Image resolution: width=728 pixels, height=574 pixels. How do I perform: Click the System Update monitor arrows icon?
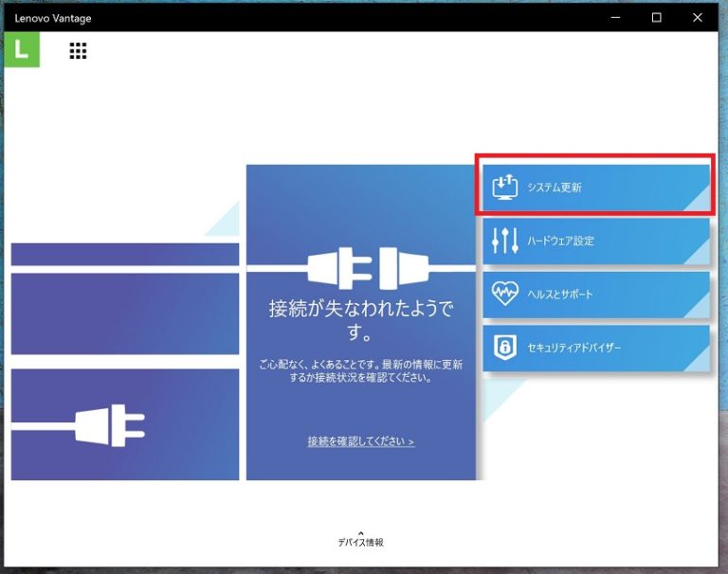[504, 188]
